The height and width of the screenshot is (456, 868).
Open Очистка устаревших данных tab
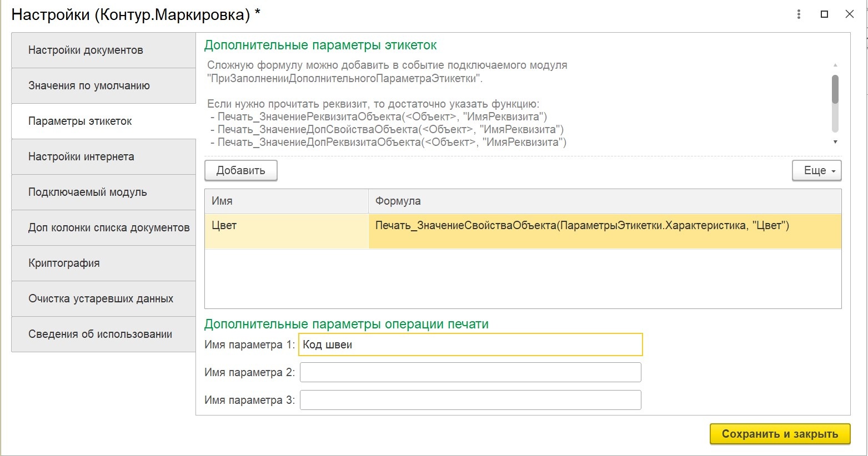click(x=104, y=299)
